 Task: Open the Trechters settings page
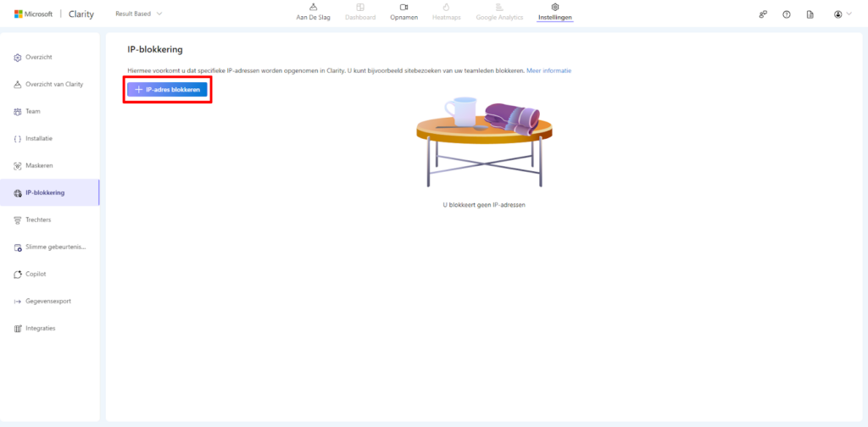(50, 219)
